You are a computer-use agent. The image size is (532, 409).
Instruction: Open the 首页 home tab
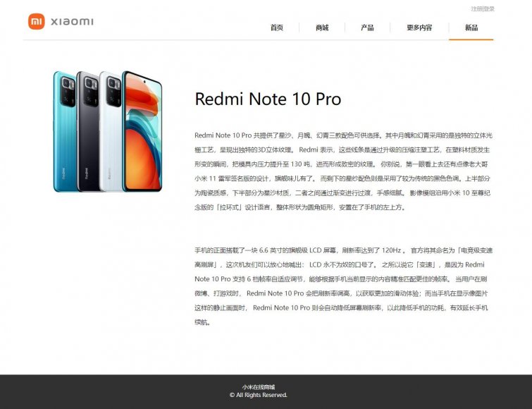pyautogui.click(x=277, y=28)
